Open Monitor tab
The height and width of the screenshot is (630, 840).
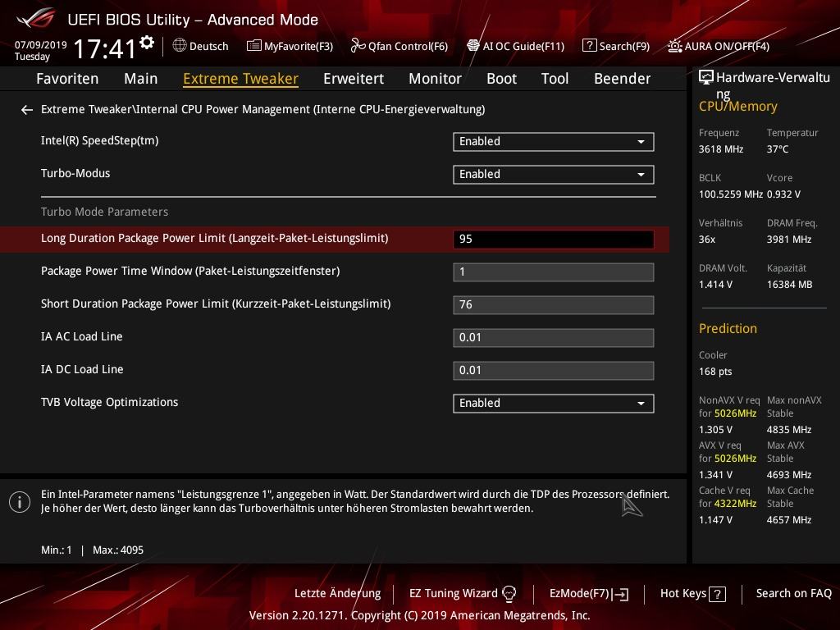click(435, 79)
